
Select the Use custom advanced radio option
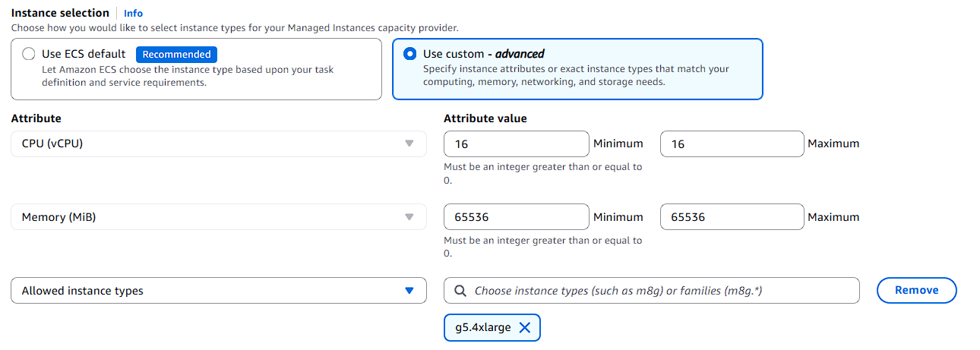[410, 54]
